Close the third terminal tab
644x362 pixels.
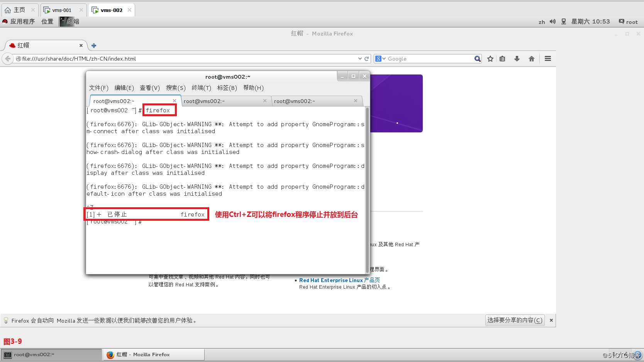356,101
